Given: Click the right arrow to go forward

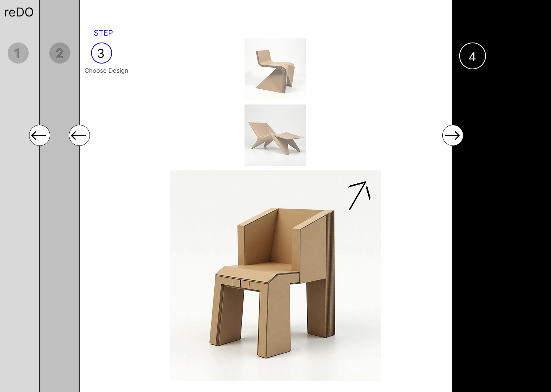Looking at the screenshot, I should pyautogui.click(x=453, y=135).
